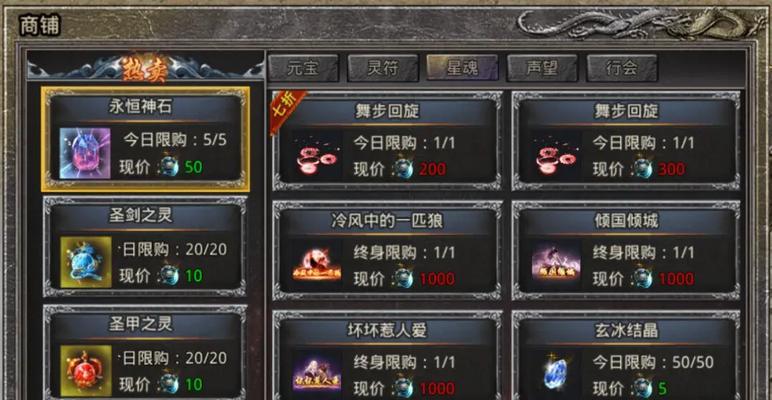The image size is (772, 400).
Task: Click the discounted 舞步回旋 item icon
Action: tap(317, 156)
